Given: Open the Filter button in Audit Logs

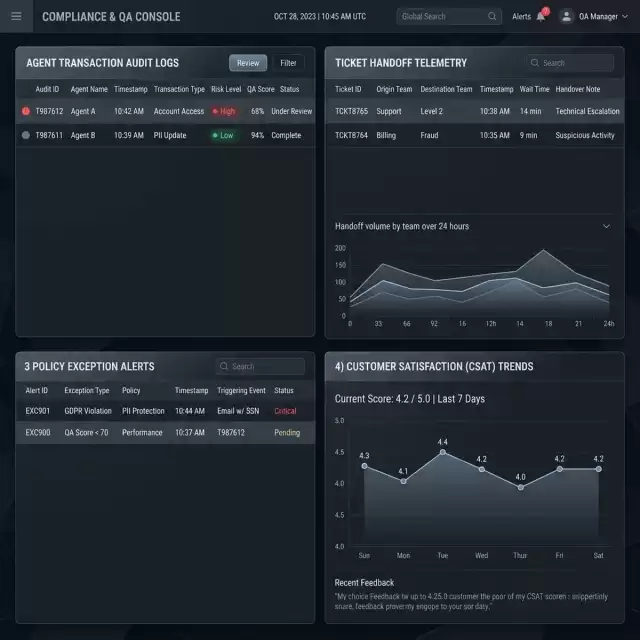Looking at the screenshot, I should pos(288,63).
